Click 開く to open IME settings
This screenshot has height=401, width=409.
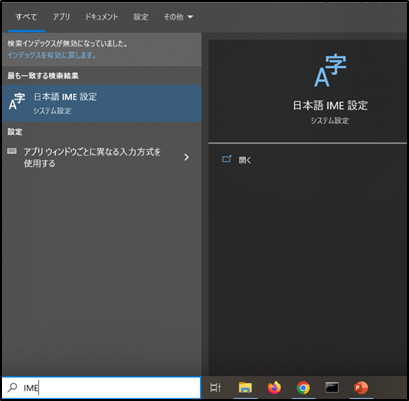245,160
